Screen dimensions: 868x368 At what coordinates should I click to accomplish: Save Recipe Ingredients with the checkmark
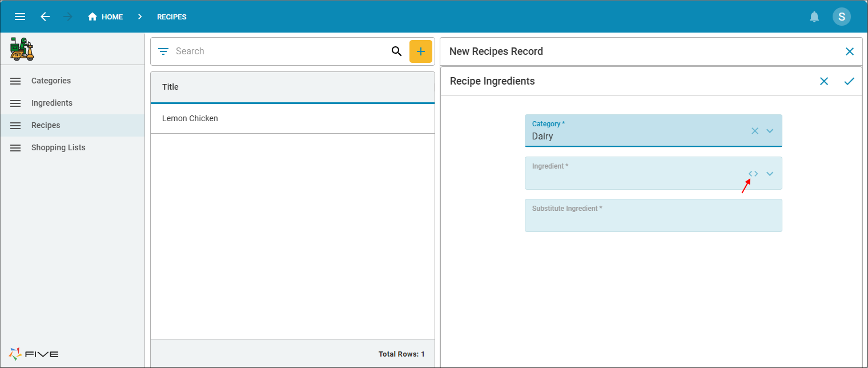tap(849, 81)
